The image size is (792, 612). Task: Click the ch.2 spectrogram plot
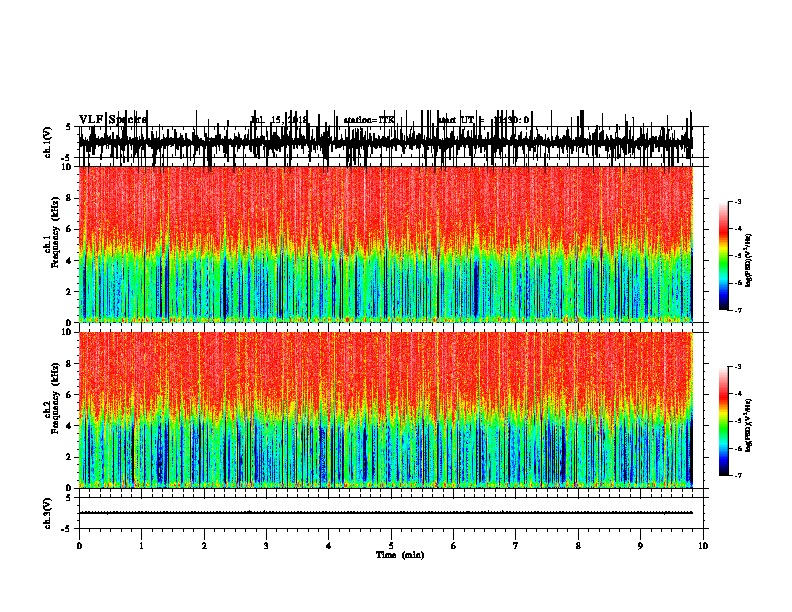tap(385, 410)
